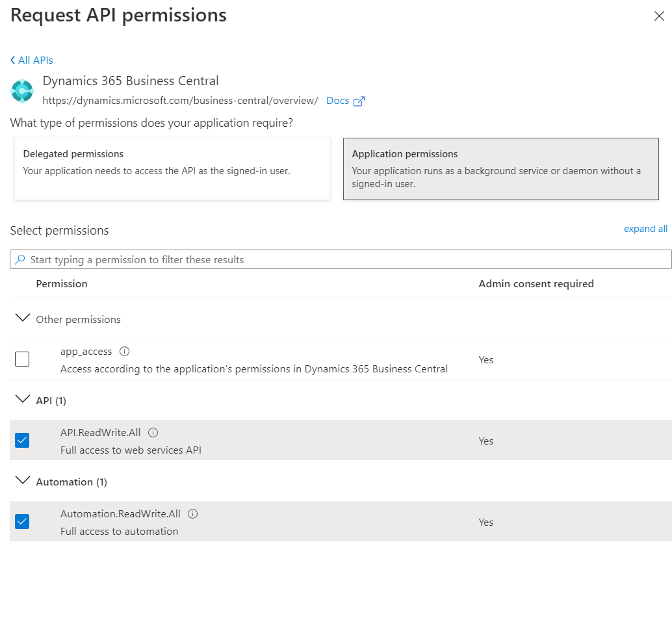Select the Application permissions option
The width and height of the screenshot is (672, 620).
500,169
